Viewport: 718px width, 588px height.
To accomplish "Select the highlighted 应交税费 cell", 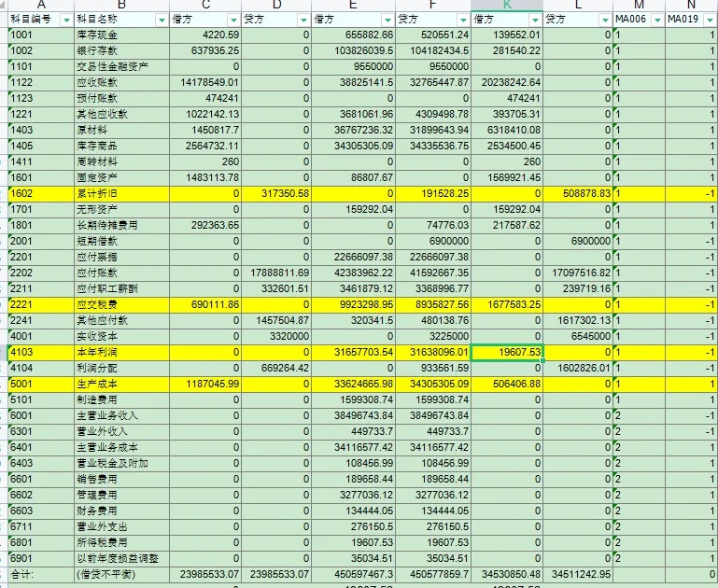I will click(121, 305).
